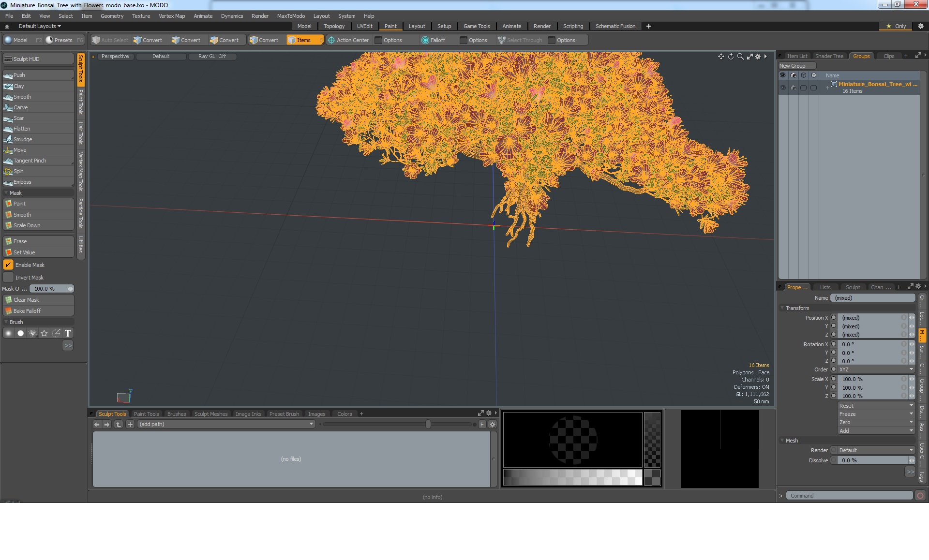Toggle the Falloff Options checkbox

464,40
